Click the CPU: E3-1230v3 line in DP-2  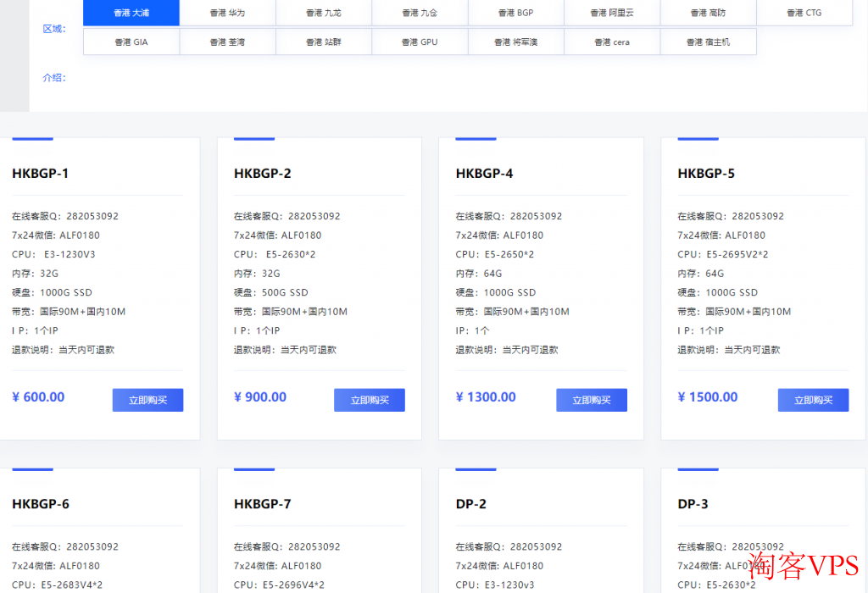[495, 585]
